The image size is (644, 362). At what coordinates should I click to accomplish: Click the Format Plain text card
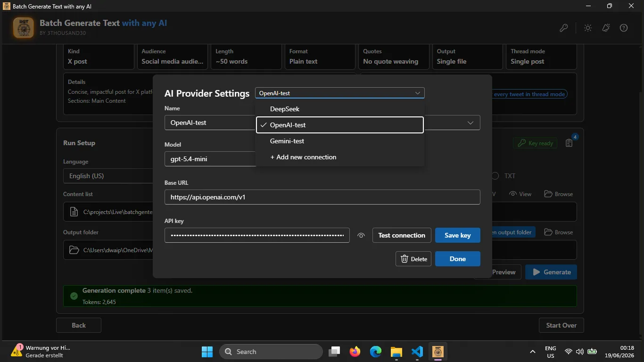[x=320, y=57]
